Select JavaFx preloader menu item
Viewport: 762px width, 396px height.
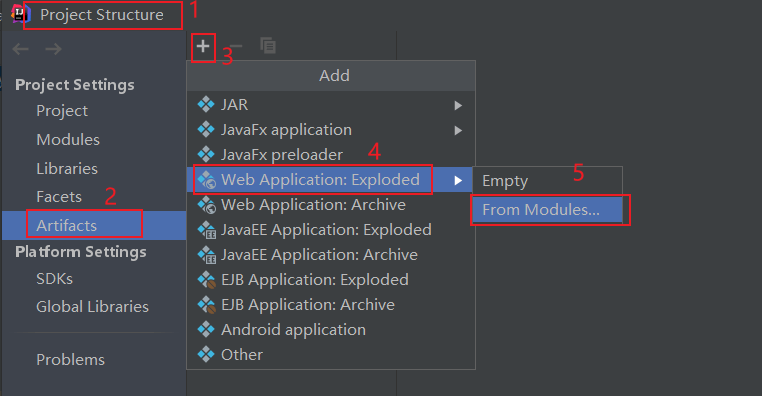(330, 155)
